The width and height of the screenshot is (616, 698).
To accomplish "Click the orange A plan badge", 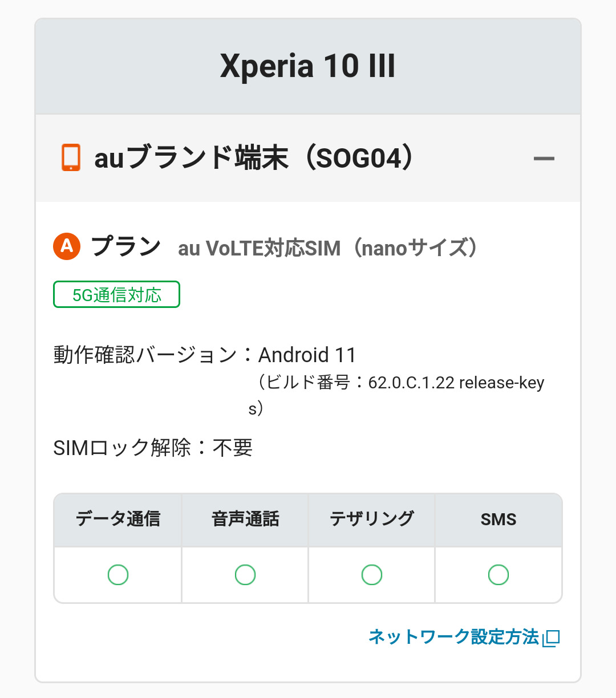I will pyautogui.click(x=67, y=246).
